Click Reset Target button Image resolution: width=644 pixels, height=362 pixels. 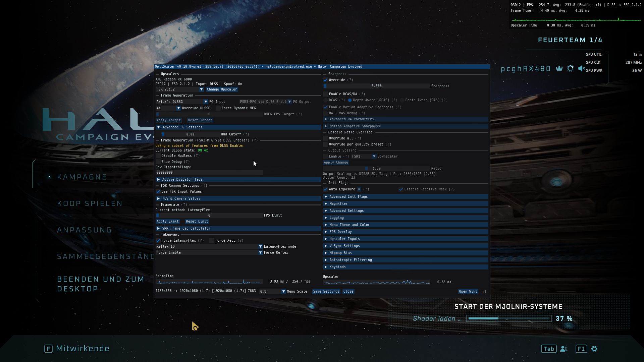pyautogui.click(x=200, y=120)
